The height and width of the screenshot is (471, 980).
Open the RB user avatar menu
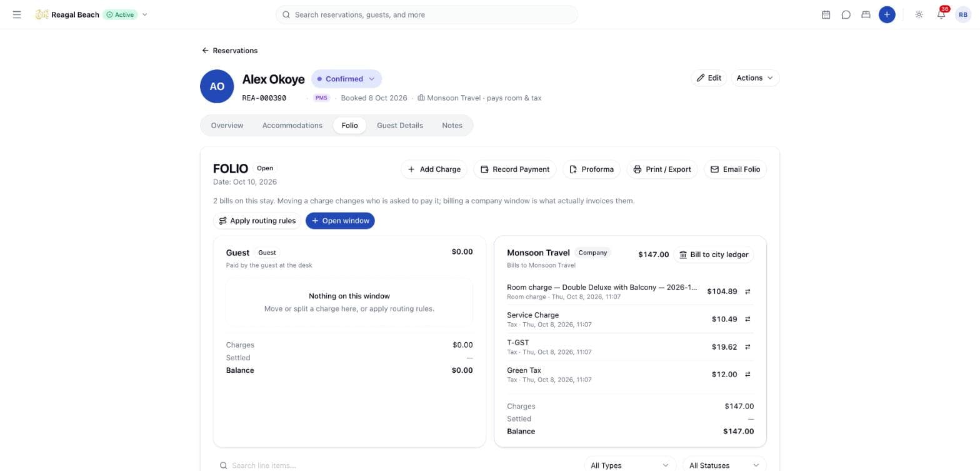coord(963,14)
